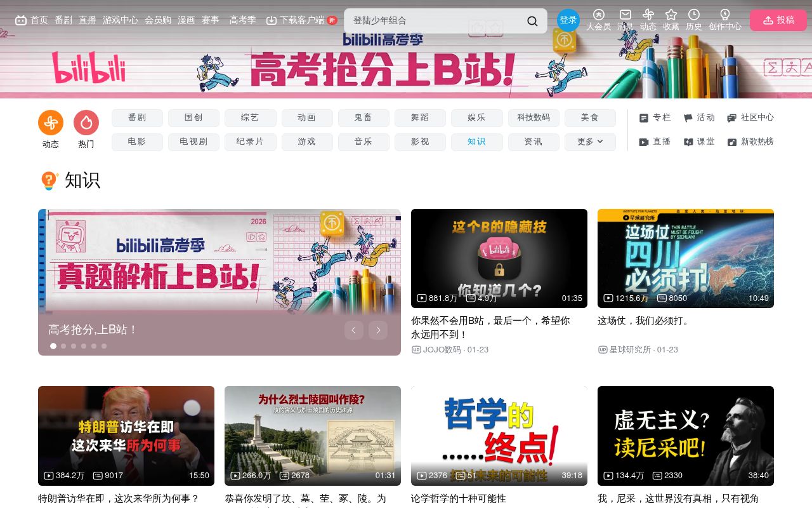Open 消息 envelope icon

point(625,14)
